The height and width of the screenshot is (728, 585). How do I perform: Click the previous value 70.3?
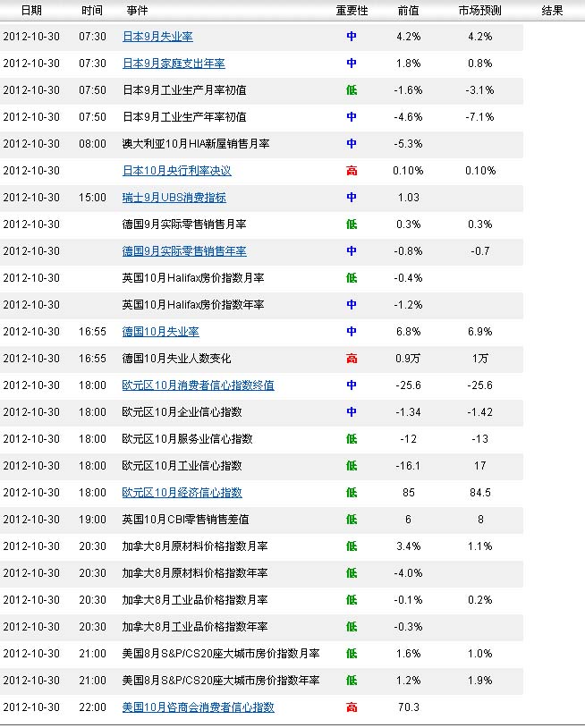coord(409,707)
